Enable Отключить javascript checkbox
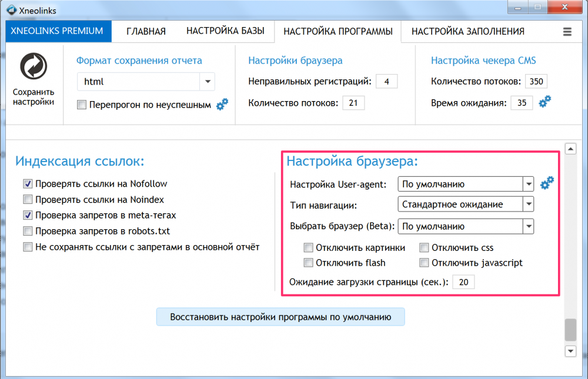The width and height of the screenshot is (588, 379). click(424, 263)
